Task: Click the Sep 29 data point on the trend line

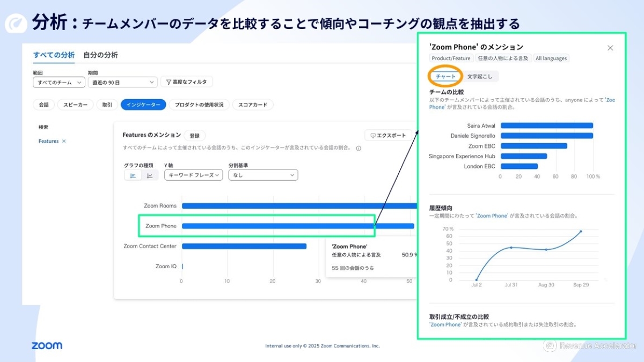Action: click(581, 231)
